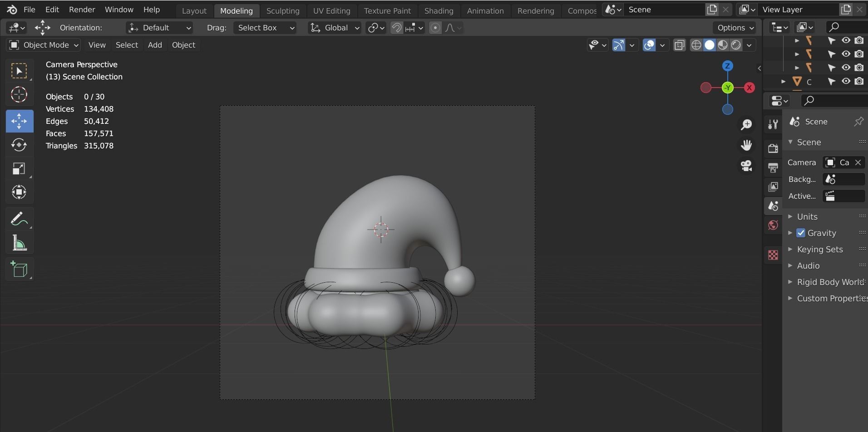Toggle selectability of the C object
The image size is (868, 432).
[832, 82]
